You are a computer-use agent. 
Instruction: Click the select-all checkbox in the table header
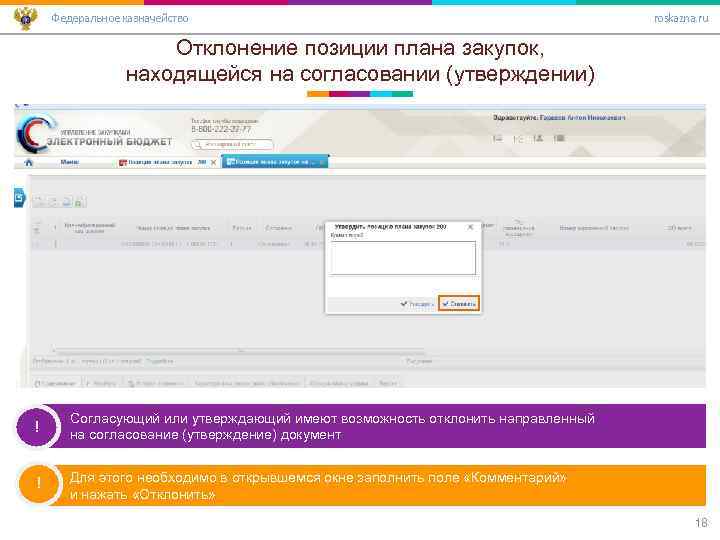(x=37, y=227)
